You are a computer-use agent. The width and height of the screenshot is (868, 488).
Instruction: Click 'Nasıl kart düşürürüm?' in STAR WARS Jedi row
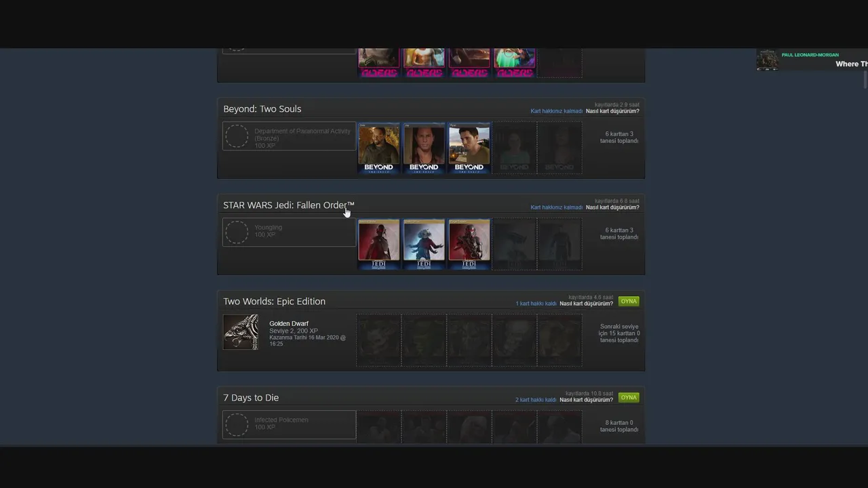pos(612,207)
